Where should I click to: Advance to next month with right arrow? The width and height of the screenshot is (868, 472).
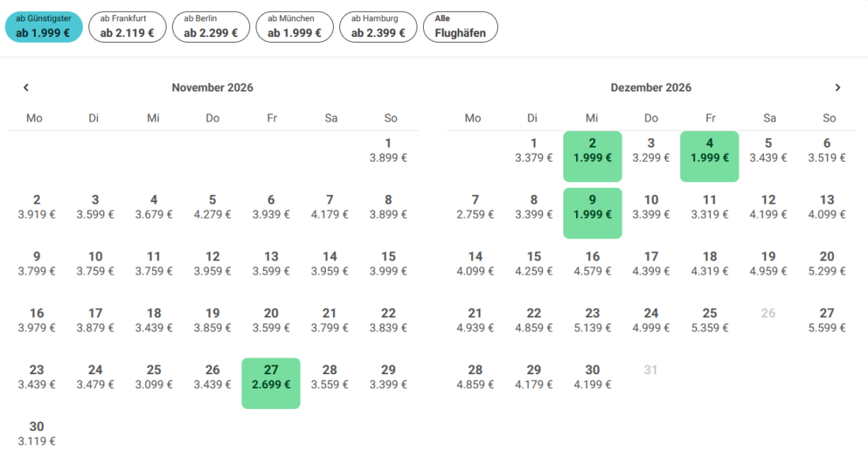tap(837, 88)
